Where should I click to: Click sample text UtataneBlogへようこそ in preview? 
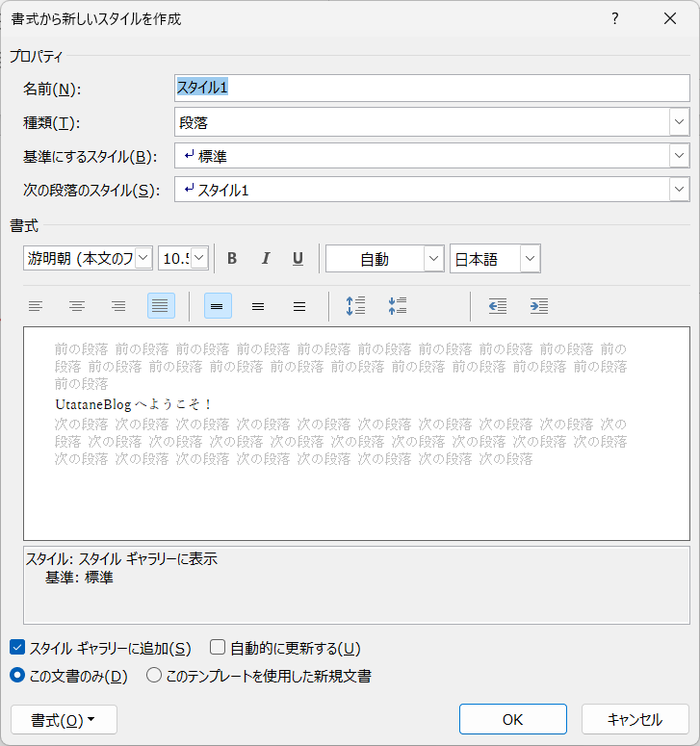[x=133, y=404]
